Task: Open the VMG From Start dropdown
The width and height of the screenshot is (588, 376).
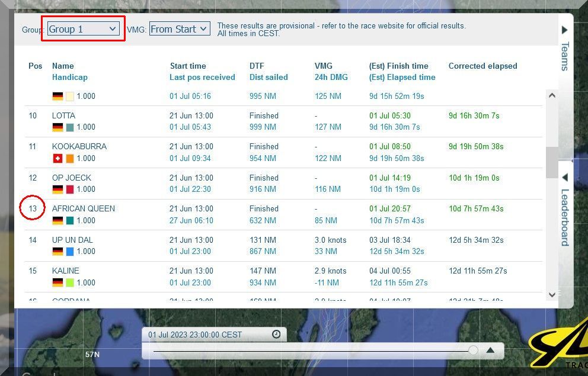Action: [179, 29]
